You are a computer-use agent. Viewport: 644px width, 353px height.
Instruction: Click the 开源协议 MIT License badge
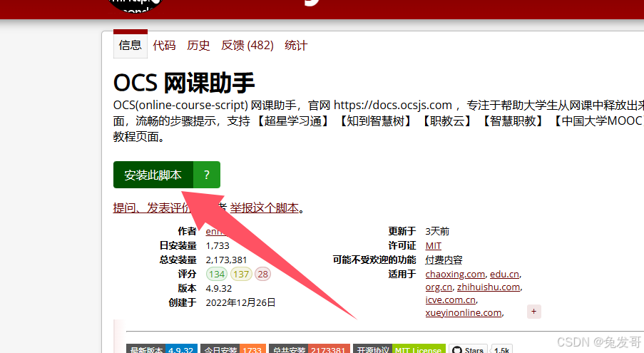(x=399, y=350)
